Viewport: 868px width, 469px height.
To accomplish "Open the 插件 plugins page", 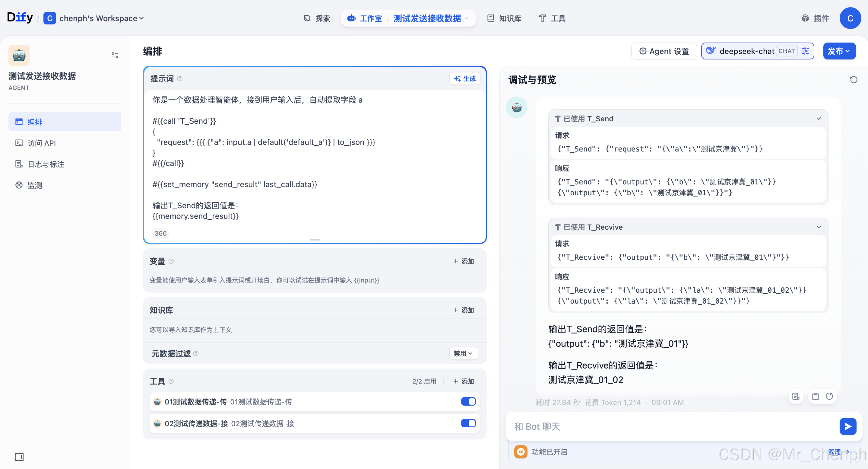I will pos(816,18).
